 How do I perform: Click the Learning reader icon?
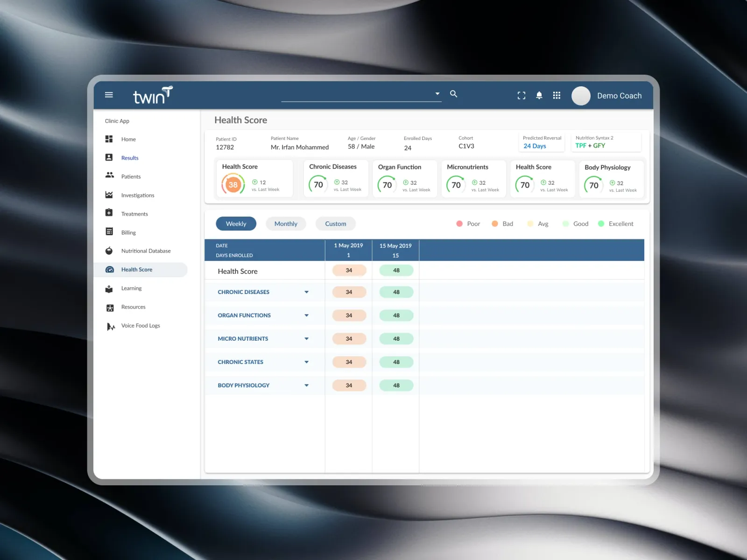pos(109,289)
